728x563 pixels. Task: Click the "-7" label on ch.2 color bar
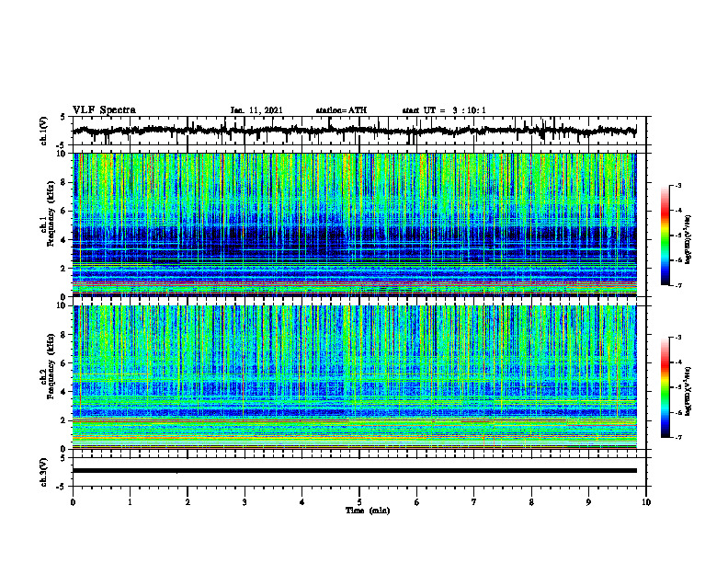[677, 437]
